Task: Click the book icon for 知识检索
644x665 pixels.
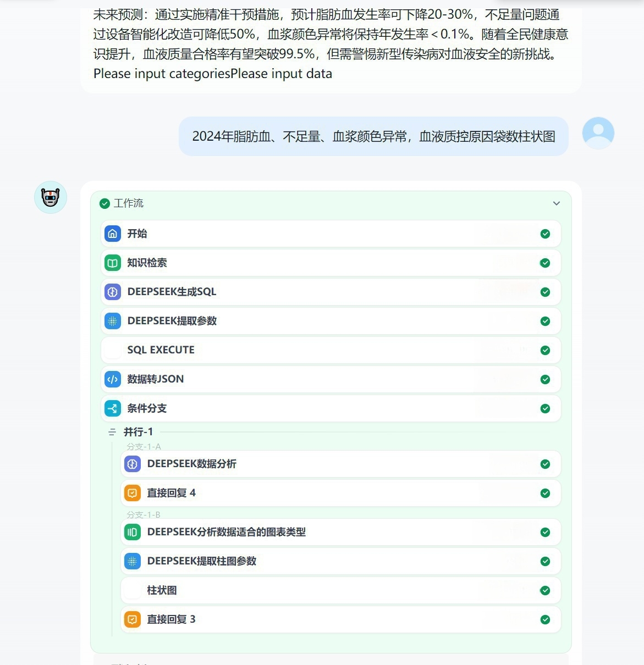Action: click(113, 263)
